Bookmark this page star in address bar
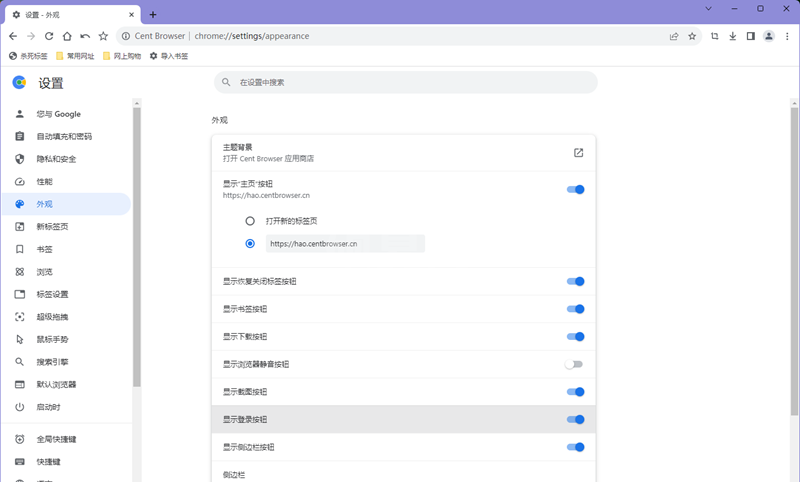Image resolution: width=800 pixels, height=482 pixels. point(692,36)
